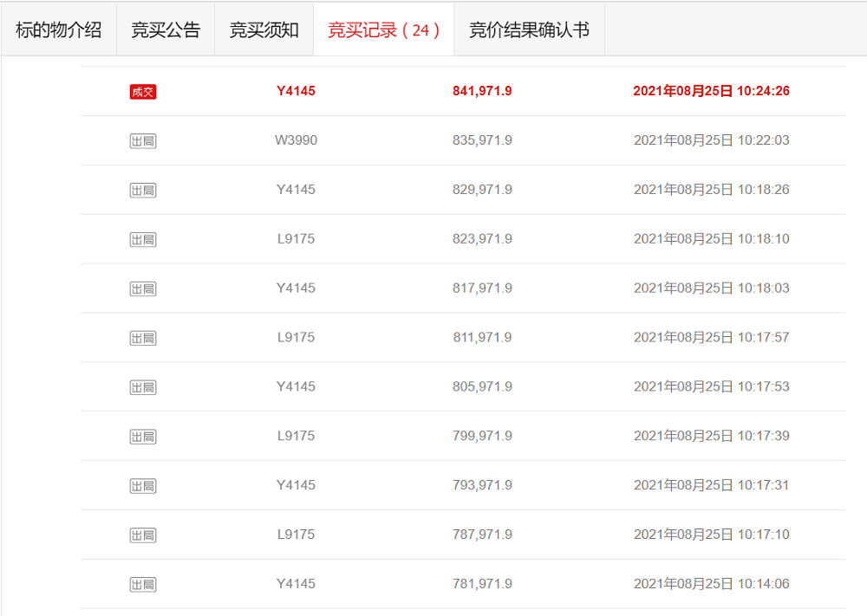
Task: Open the 竞买须知 tab
Action: pos(264,29)
